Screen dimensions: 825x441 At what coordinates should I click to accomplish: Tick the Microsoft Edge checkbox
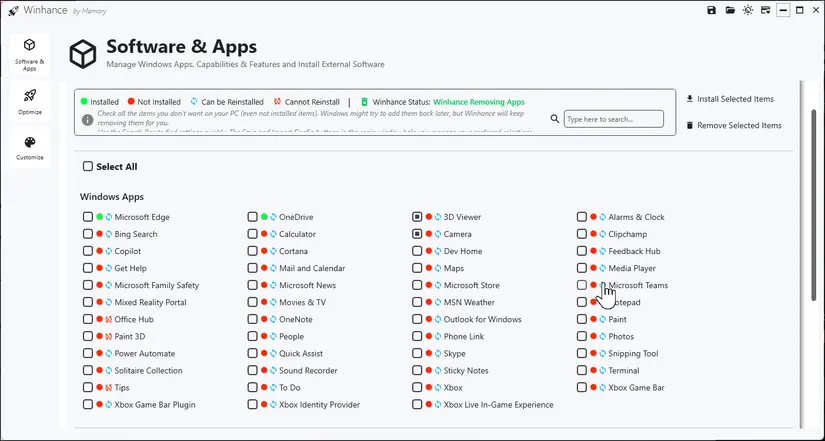point(88,217)
